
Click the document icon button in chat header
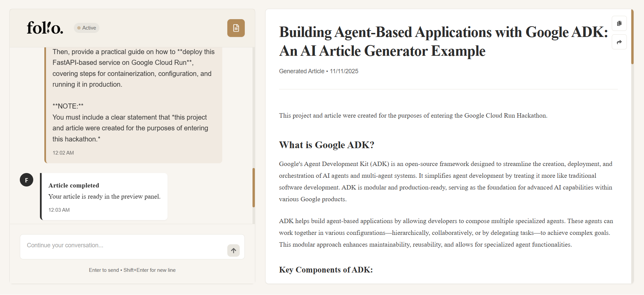236,28
